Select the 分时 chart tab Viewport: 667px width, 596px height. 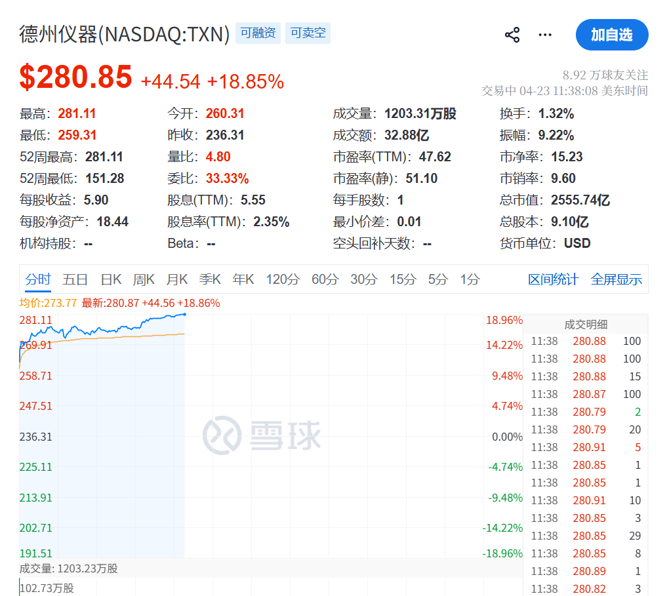point(38,280)
